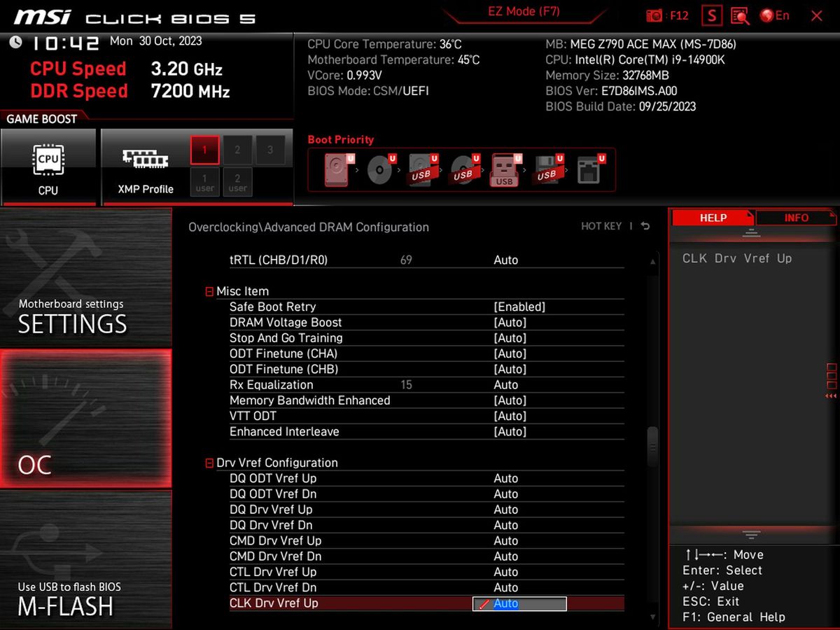Select the USB CD drive boot icon
Viewport: 840px width, 630px height.
click(463, 170)
